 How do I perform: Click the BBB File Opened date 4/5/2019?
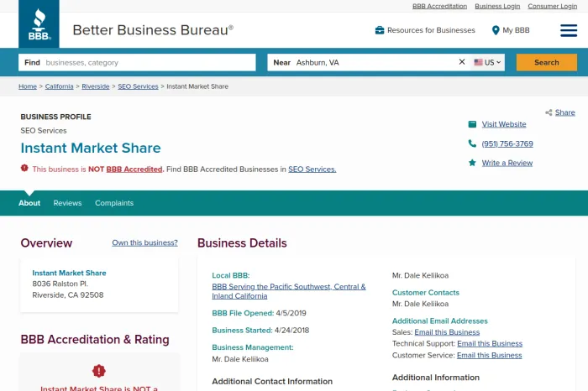[291, 313]
